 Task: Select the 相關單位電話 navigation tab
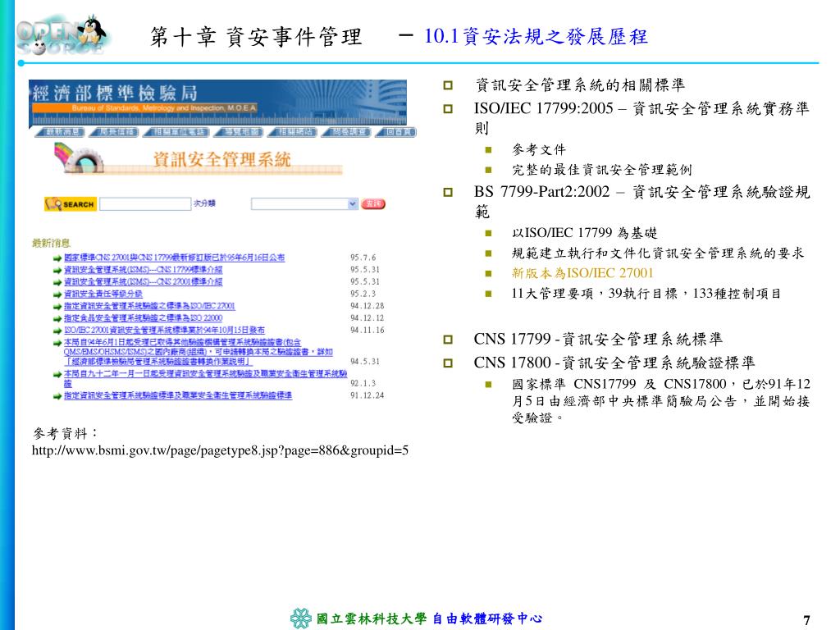pyautogui.click(x=177, y=132)
